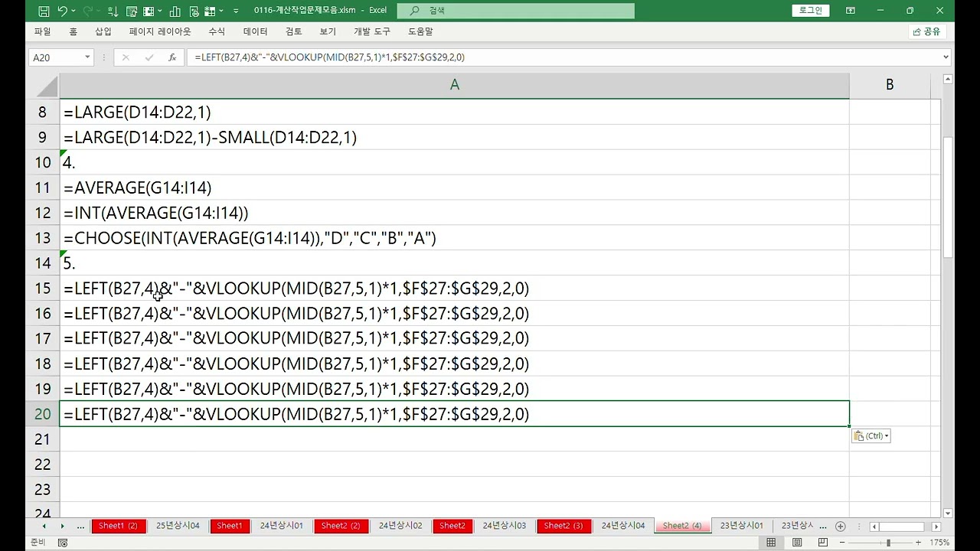
Task: Click the 로그인 sign-in button
Action: [810, 11]
